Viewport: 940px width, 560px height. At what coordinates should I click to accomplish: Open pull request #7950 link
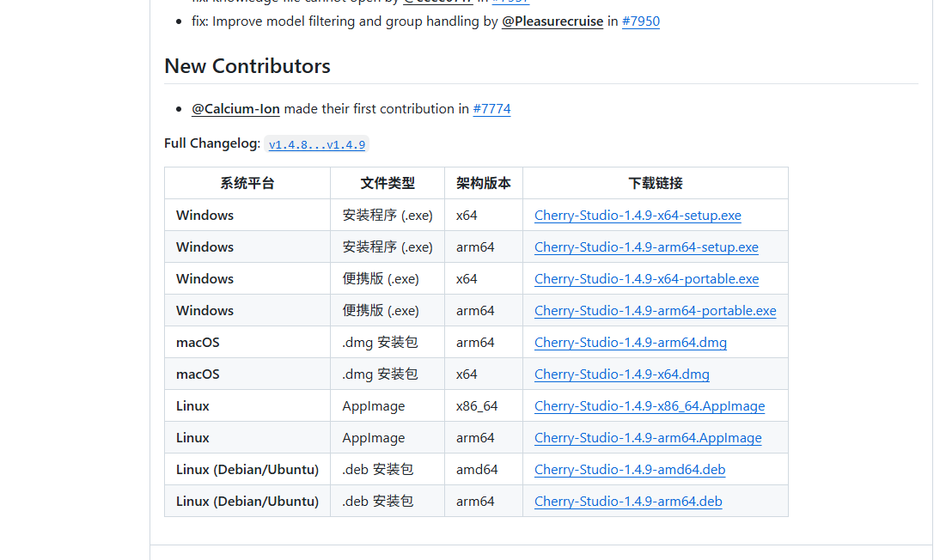tap(640, 21)
